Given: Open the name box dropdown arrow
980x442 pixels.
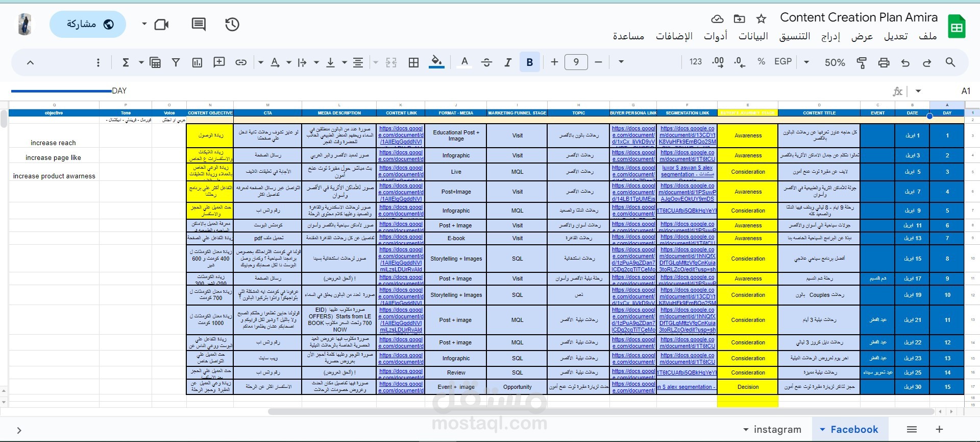Looking at the screenshot, I should (918, 91).
